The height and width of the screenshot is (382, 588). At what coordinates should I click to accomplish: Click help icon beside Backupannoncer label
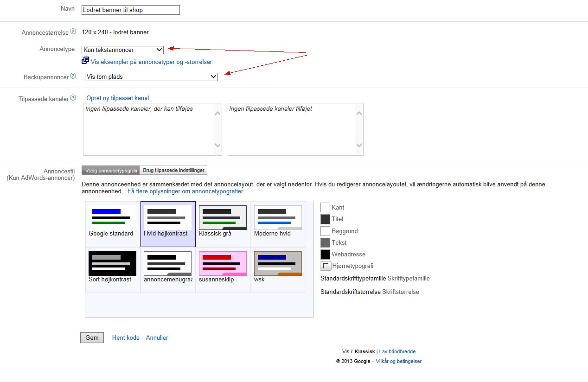(73, 76)
